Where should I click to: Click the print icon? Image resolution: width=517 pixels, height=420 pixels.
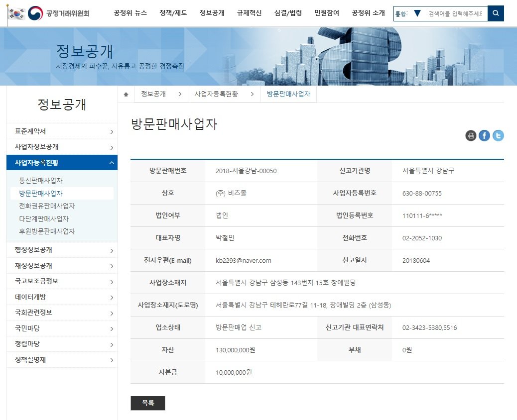click(471, 135)
